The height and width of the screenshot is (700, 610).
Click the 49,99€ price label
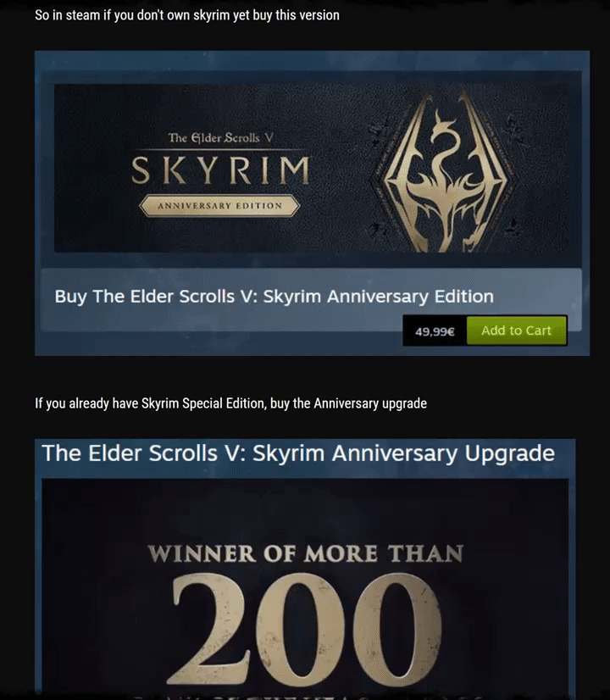[x=435, y=331]
